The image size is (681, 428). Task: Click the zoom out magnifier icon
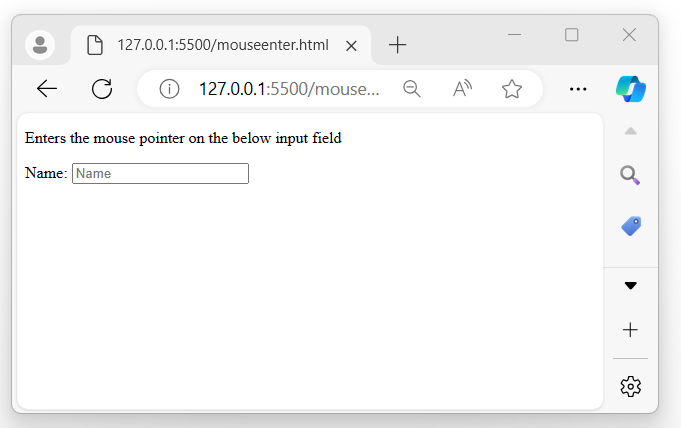[411, 89]
